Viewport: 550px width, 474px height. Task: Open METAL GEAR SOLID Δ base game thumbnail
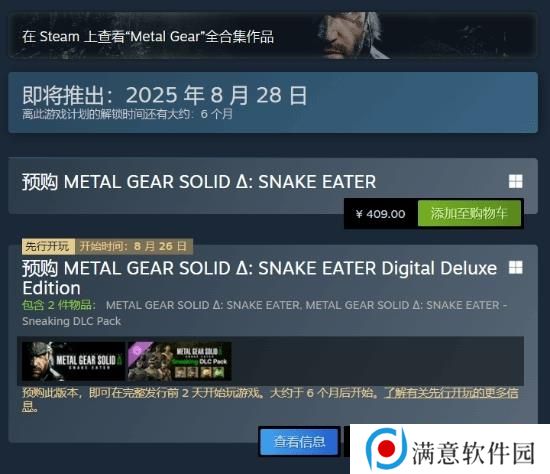[x=73, y=361]
